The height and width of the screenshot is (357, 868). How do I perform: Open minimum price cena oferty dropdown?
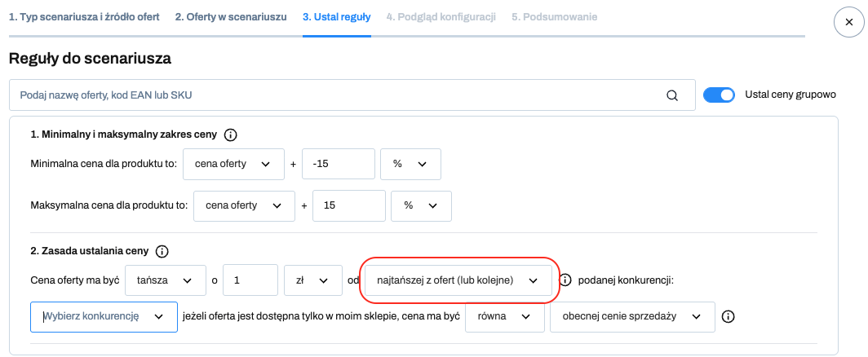[233, 164]
